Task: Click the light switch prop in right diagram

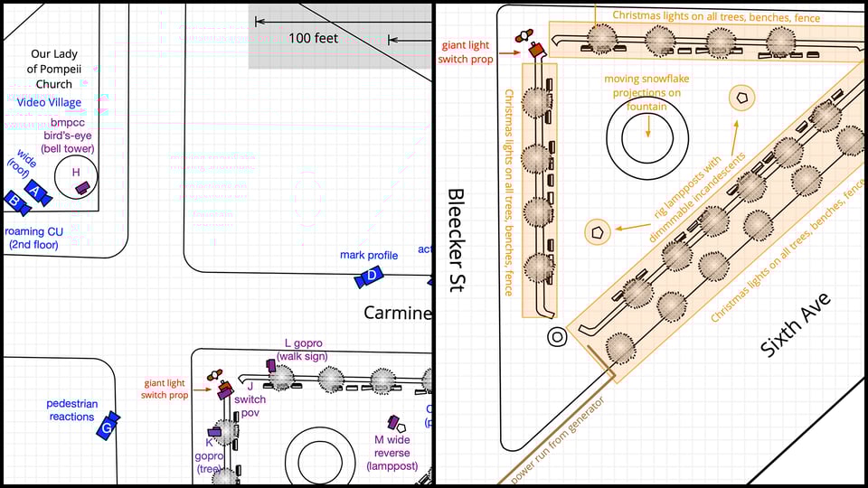Action: [535, 51]
